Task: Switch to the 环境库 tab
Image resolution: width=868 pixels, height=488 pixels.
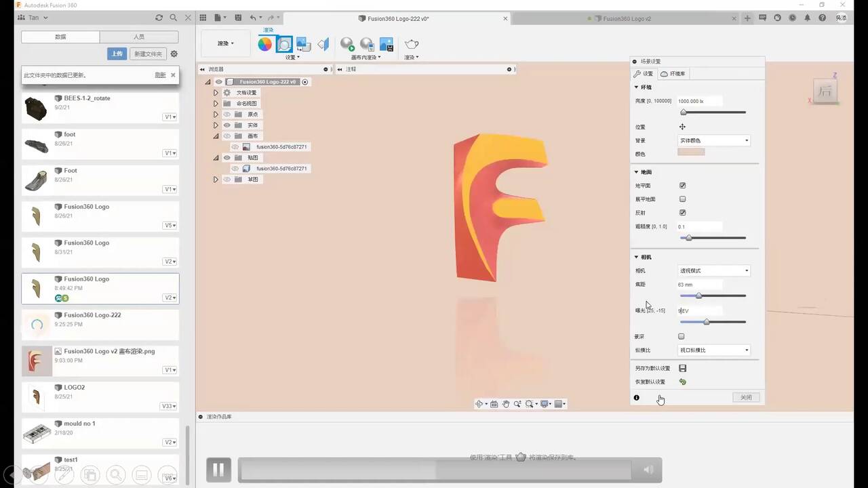Action: (x=673, y=74)
